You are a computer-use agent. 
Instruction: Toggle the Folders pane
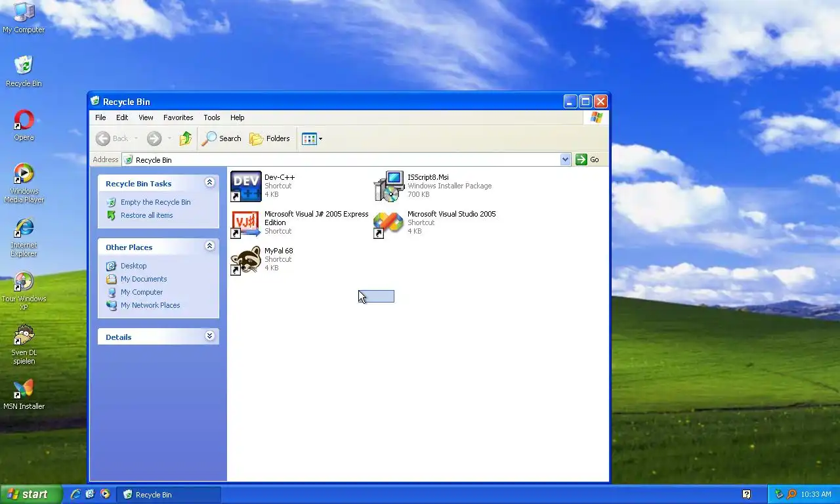(x=270, y=138)
